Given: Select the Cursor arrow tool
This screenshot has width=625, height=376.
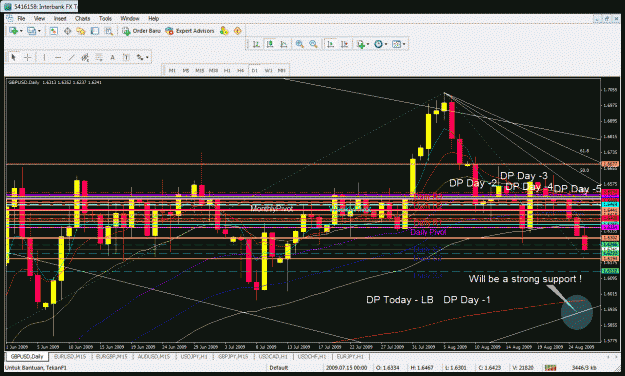Looking at the screenshot, I should coord(14,57).
